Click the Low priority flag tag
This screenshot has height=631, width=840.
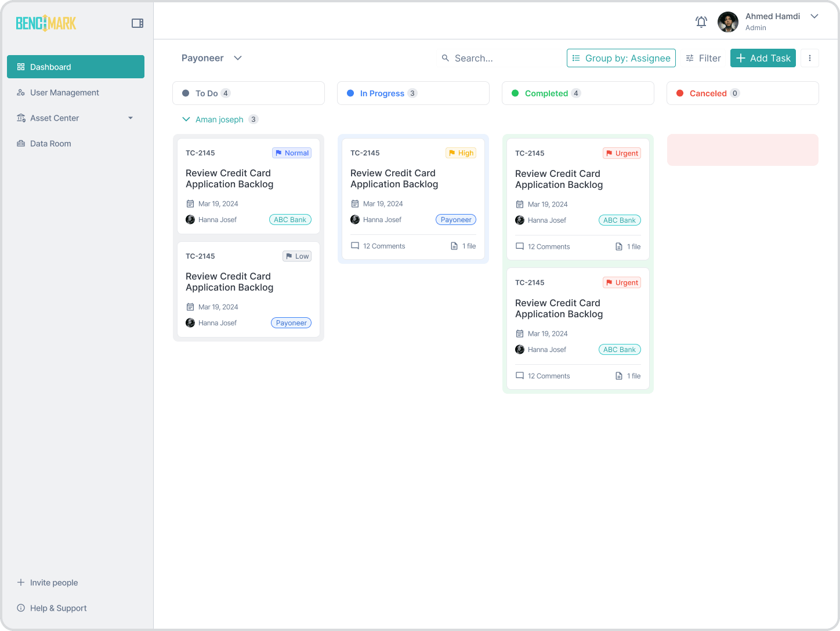297,256
